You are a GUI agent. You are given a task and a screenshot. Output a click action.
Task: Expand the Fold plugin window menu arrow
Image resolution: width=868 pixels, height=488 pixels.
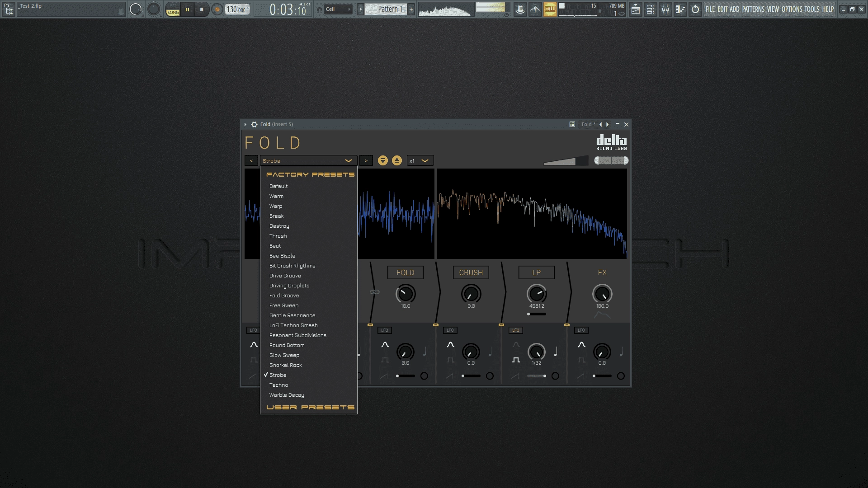pos(245,124)
